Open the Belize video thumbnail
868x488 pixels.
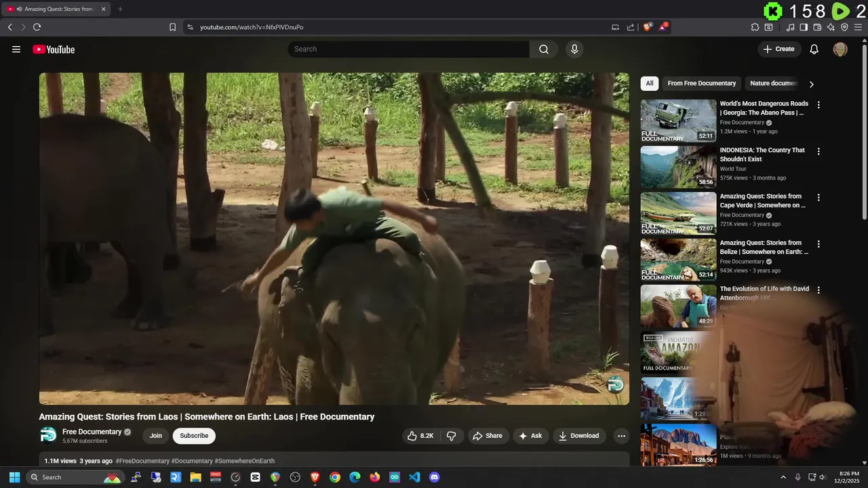[x=678, y=260]
